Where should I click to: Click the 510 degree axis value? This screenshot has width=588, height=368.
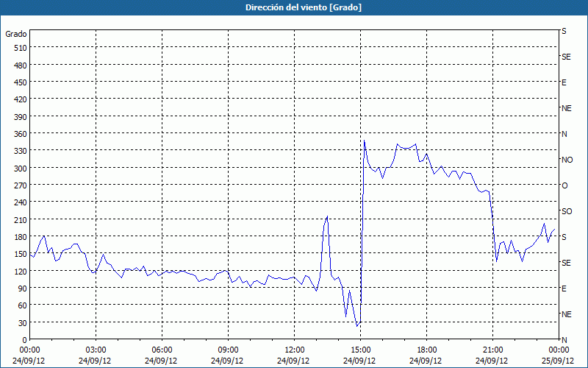click(x=21, y=48)
